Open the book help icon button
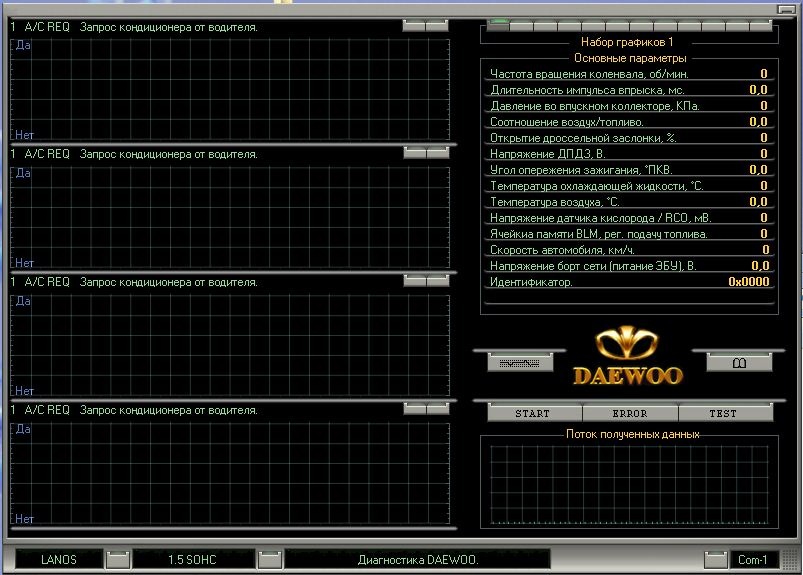 739,363
